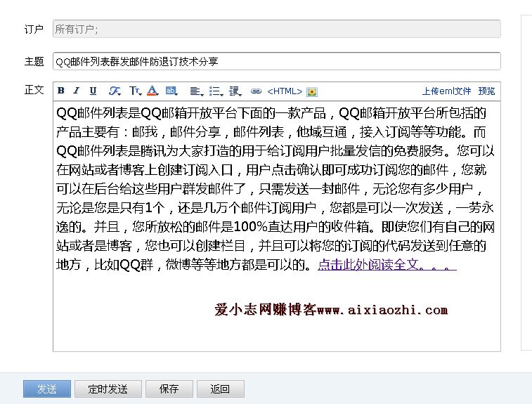Toggle bold formatting in the editor

point(61,91)
